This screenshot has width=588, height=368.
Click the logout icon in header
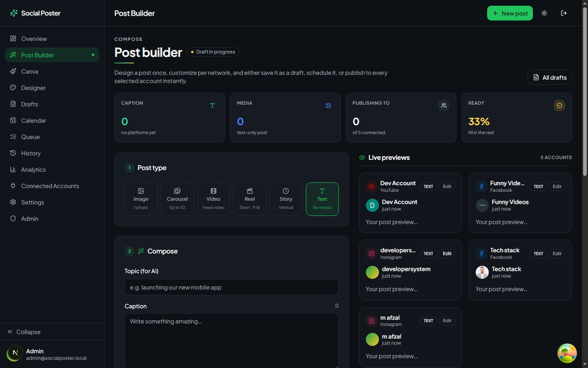tap(564, 13)
